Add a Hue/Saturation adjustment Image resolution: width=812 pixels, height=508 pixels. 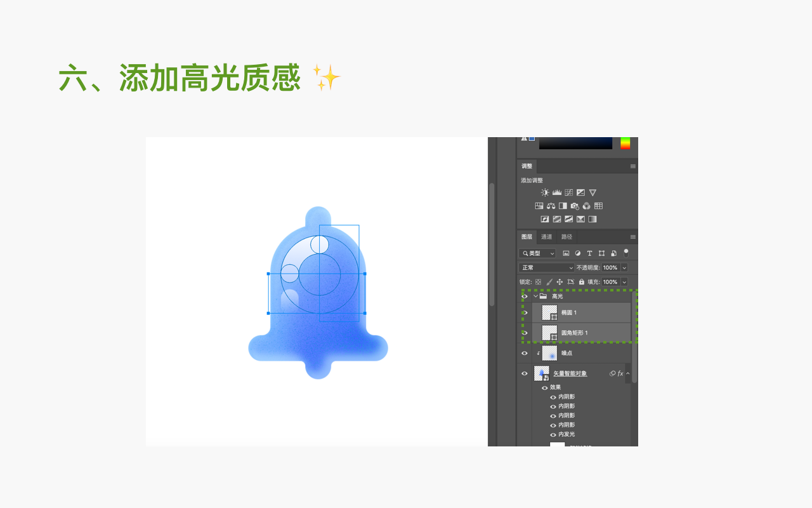pyautogui.click(x=539, y=206)
